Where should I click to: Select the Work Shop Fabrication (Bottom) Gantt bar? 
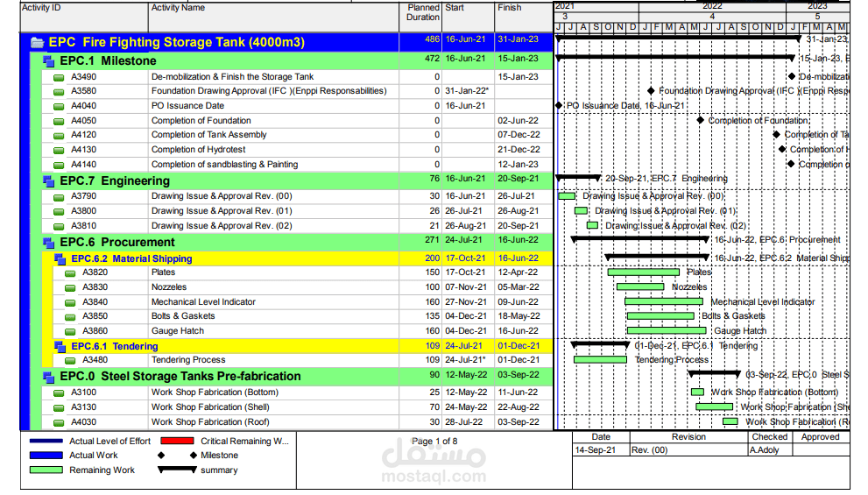click(697, 392)
